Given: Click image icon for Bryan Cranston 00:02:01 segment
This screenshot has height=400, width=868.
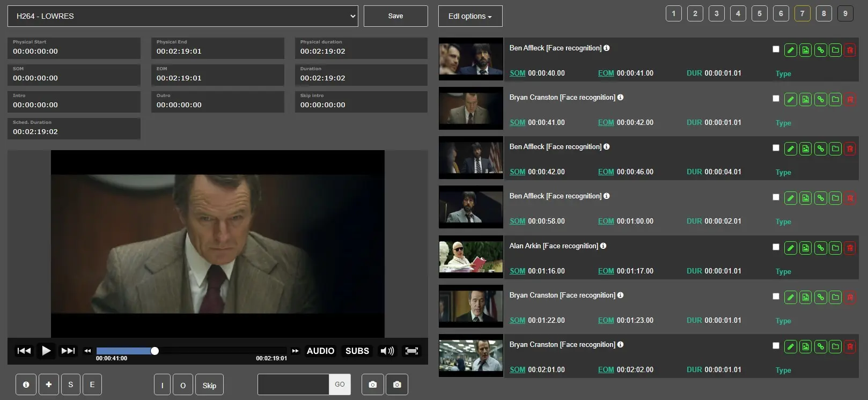Looking at the screenshot, I should (x=805, y=347).
